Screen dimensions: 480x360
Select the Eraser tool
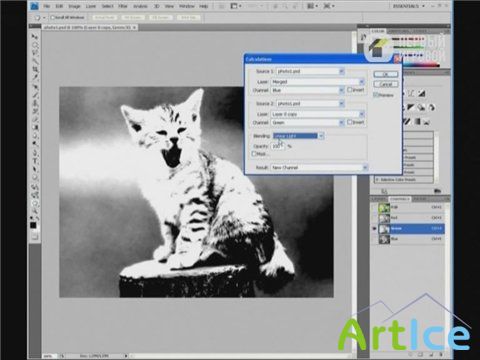[35, 120]
